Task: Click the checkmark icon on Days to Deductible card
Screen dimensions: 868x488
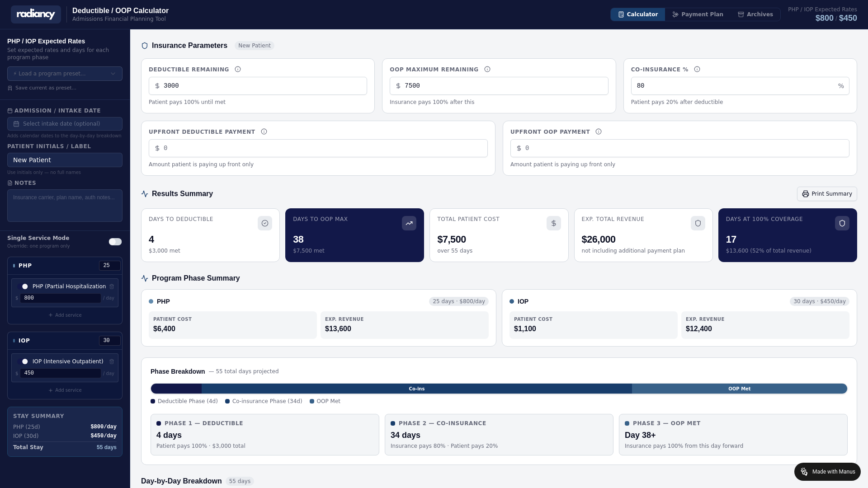Action: [265, 223]
